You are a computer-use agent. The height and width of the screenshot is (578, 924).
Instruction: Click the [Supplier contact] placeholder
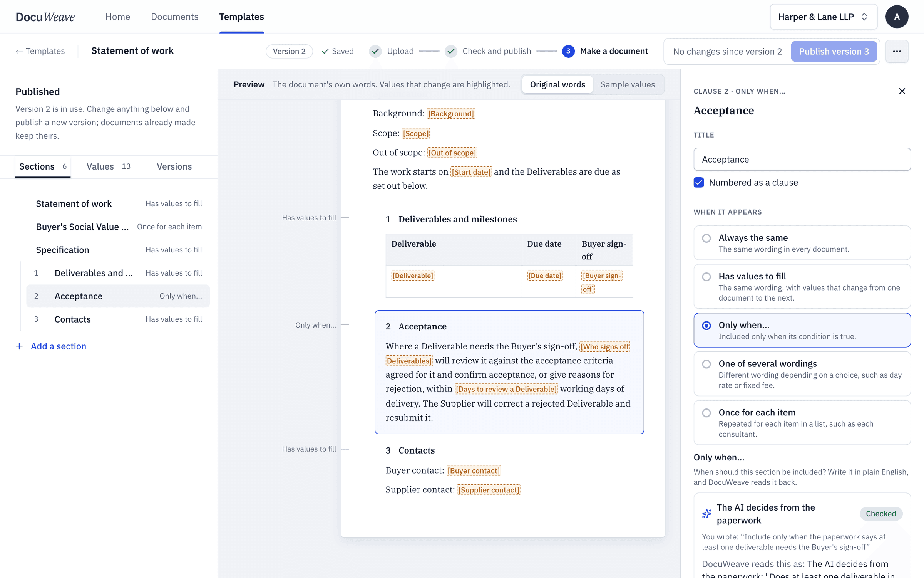pos(489,490)
